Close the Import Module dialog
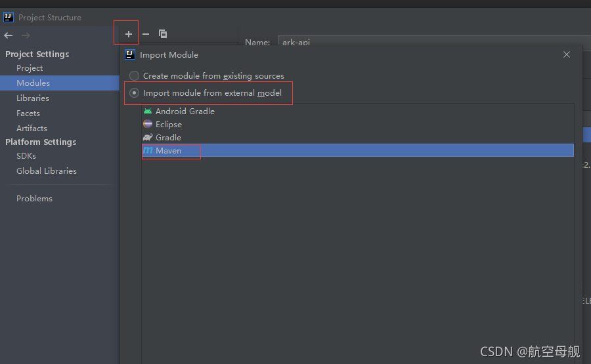This screenshot has width=591, height=364. (567, 54)
